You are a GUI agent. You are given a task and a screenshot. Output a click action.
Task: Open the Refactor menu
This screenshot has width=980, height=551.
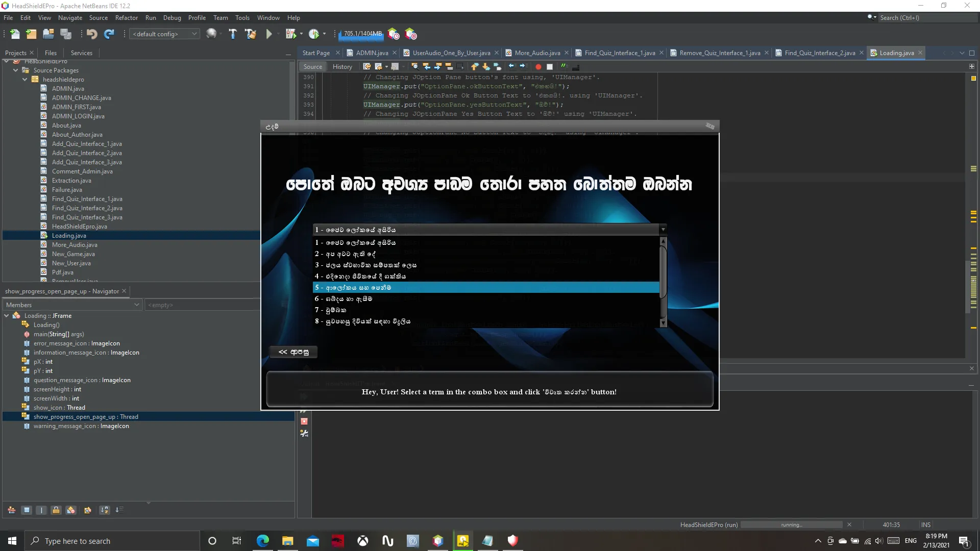[126, 18]
